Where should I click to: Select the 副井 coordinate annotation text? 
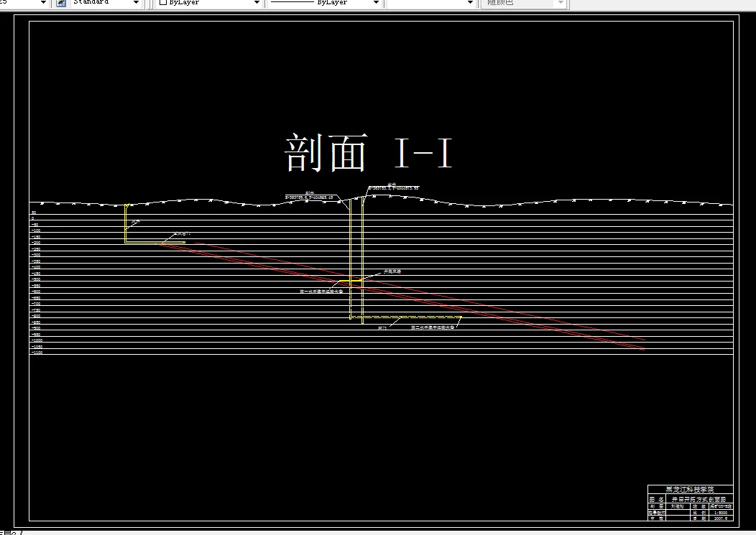click(309, 195)
